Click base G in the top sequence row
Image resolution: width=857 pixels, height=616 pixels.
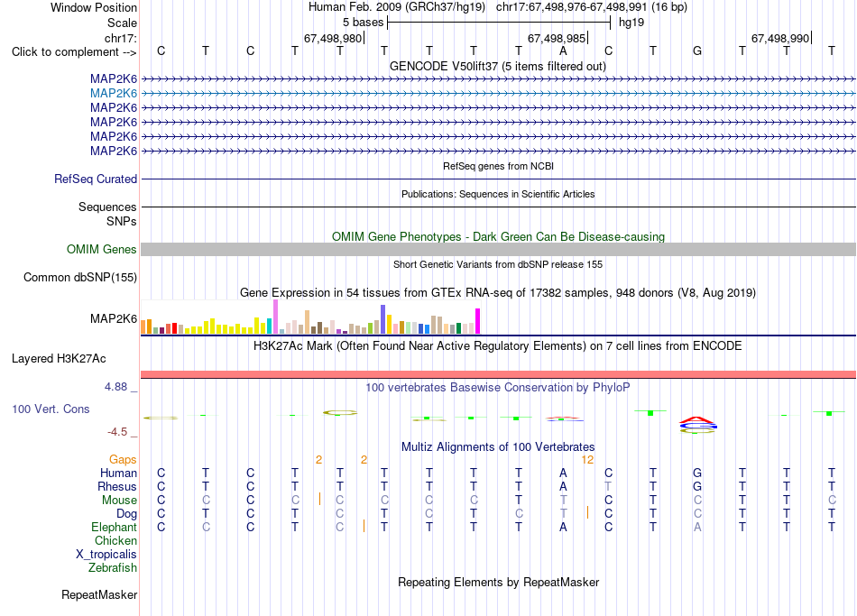click(697, 51)
